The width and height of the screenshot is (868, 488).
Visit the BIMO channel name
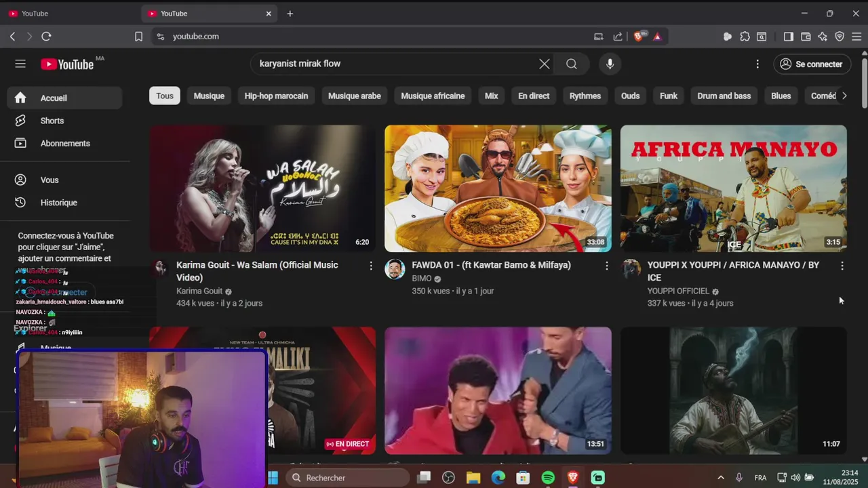click(422, 279)
